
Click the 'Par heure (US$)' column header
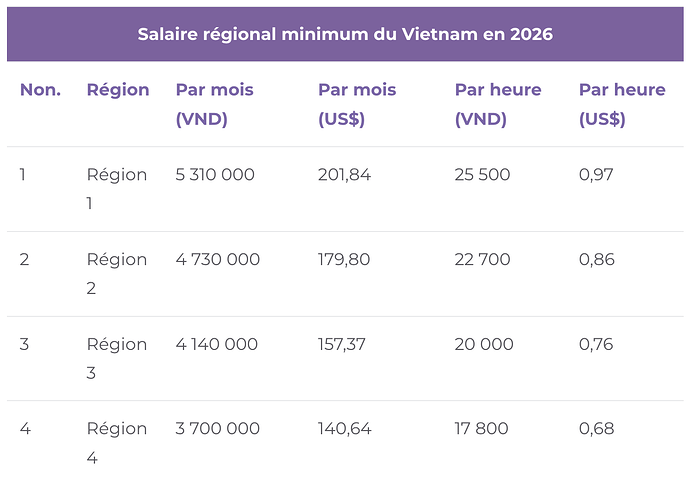tap(622, 105)
